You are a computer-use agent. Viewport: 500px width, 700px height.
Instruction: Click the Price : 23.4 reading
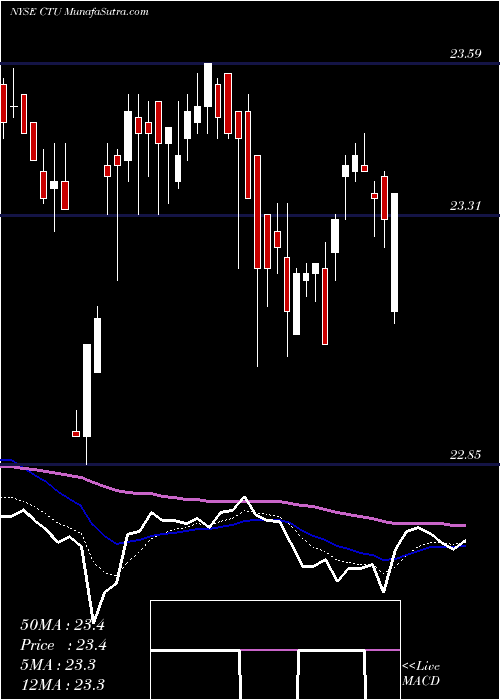[63, 645]
